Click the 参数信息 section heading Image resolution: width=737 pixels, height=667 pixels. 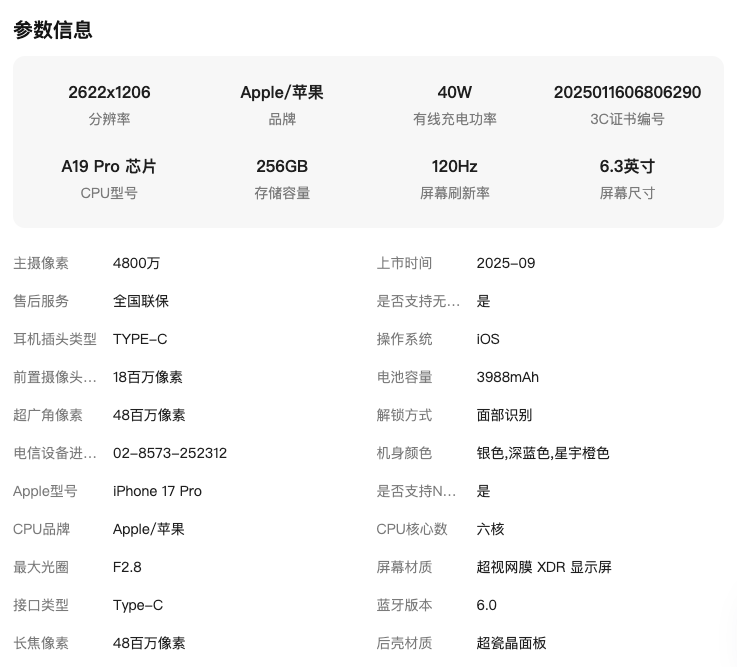[x=53, y=30]
